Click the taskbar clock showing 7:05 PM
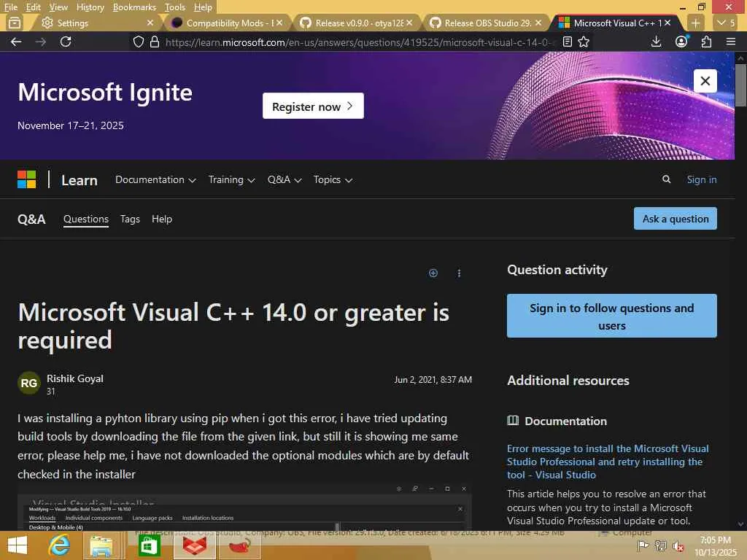Viewport: 747px width, 560px height. (715, 545)
